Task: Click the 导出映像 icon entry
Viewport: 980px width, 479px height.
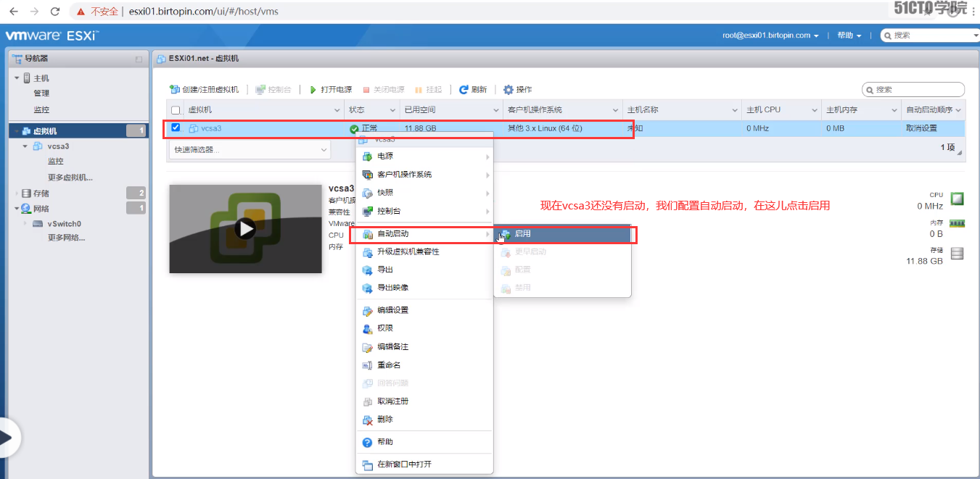Action: (x=367, y=288)
